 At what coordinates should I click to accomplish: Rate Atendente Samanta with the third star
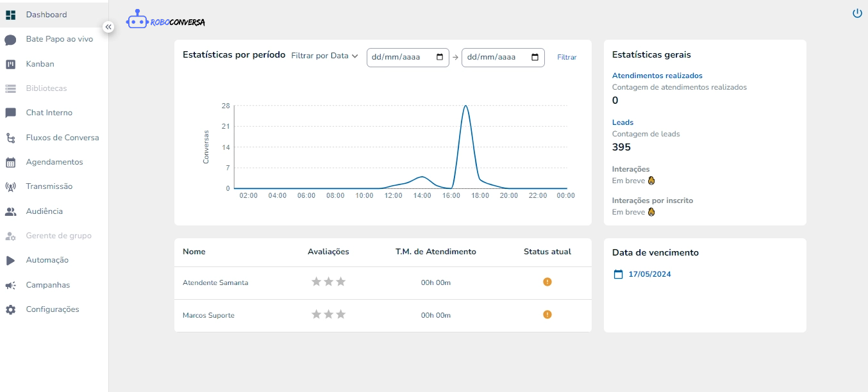pyautogui.click(x=341, y=282)
